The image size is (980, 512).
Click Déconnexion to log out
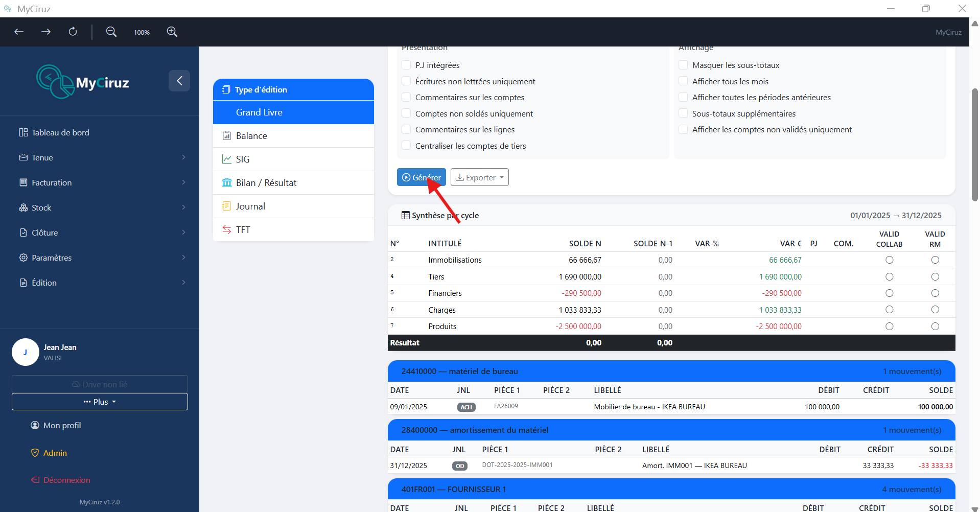(61, 480)
